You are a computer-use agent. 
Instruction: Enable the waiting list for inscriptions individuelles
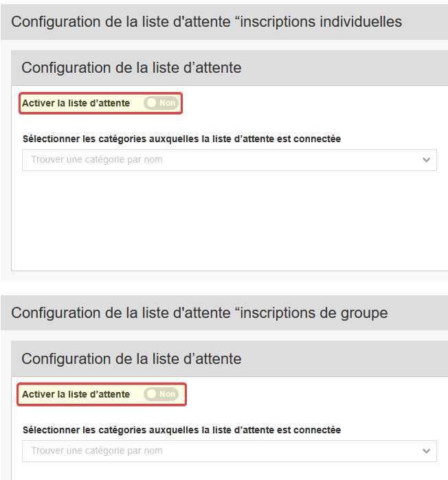[161, 103]
